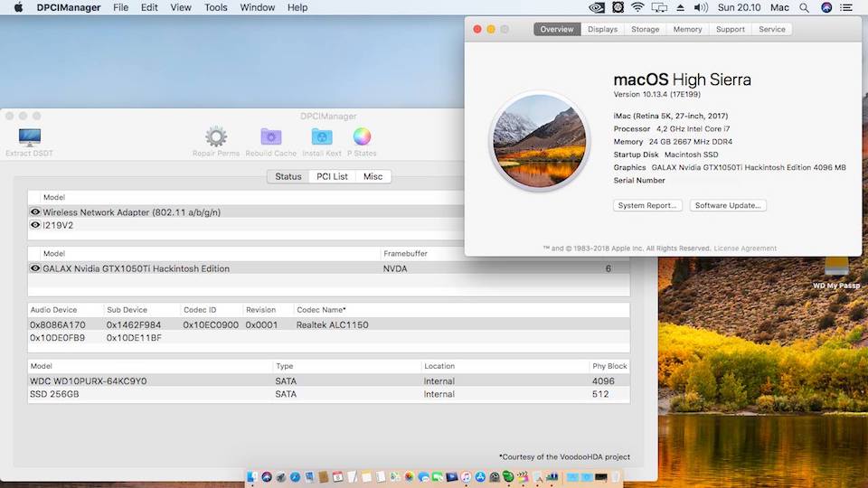The image size is (868, 488).
Task: Activate Siri in the menu bar
Action: (826, 8)
